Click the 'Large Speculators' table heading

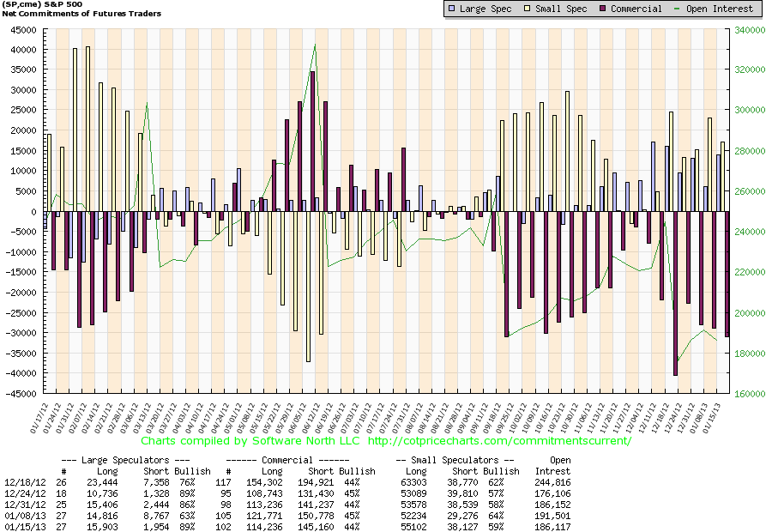coord(124,460)
